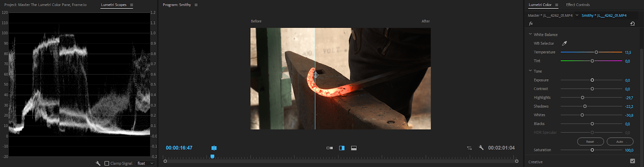Click the fx effect bypass icon
This screenshot has width=644, height=167.
pos(531,24)
